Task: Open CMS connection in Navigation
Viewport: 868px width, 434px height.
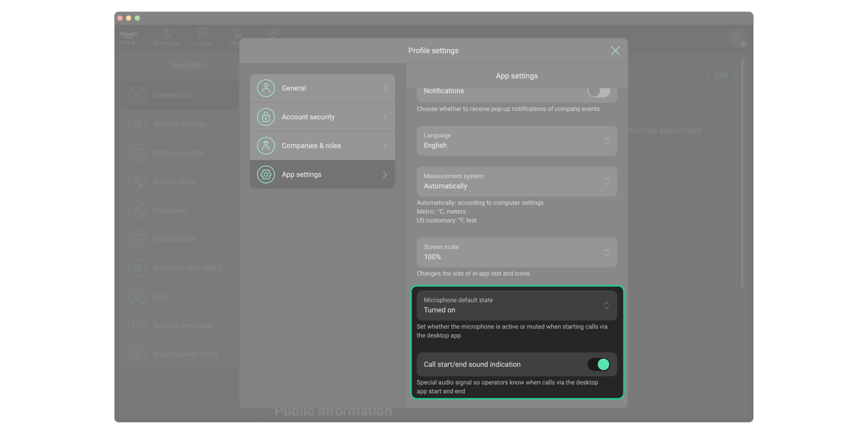Action: (180, 153)
